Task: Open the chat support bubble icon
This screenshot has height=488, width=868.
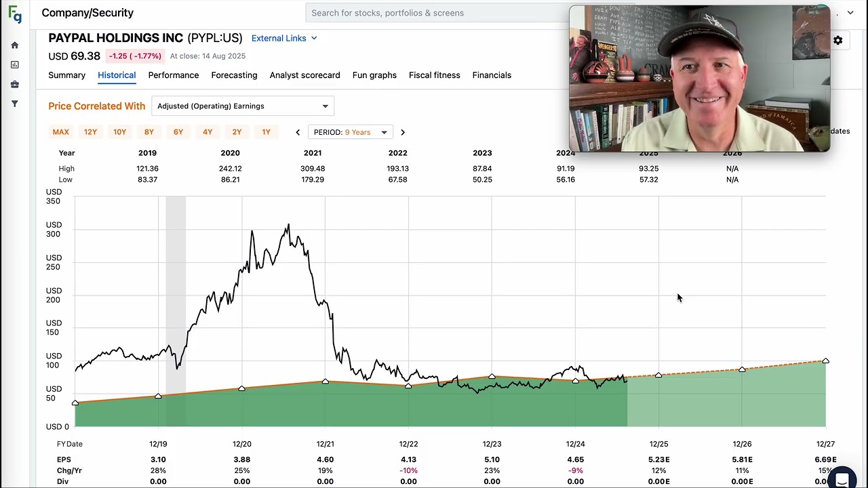Action: pos(842,480)
